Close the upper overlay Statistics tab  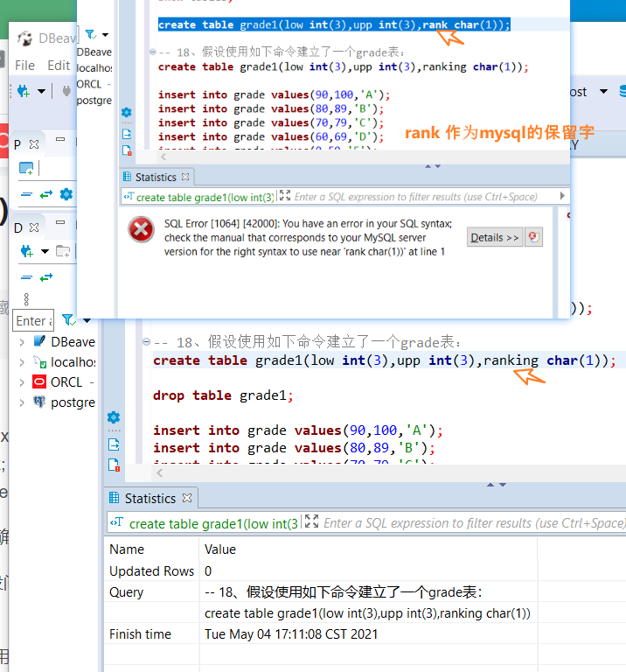[185, 177]
